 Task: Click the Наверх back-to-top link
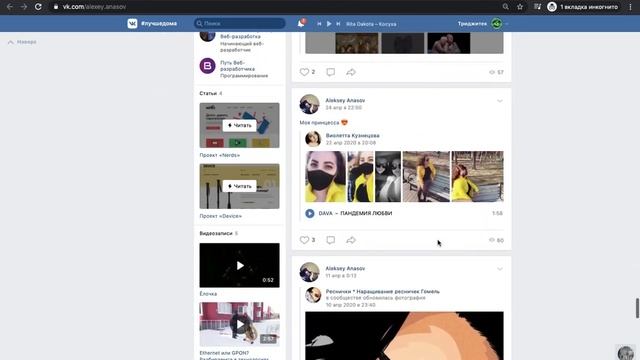pos(22,42)
